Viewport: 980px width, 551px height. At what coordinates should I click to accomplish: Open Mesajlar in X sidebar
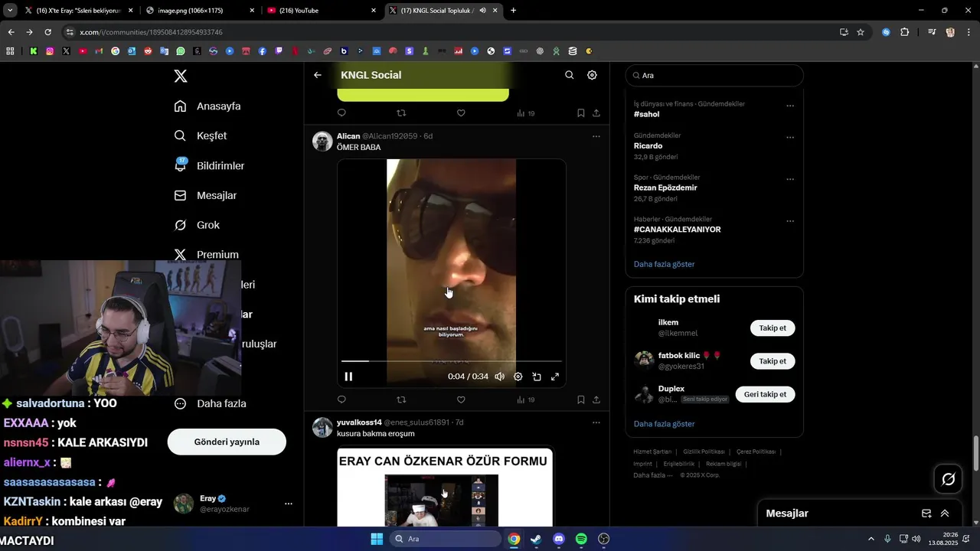tap(205, 195)
